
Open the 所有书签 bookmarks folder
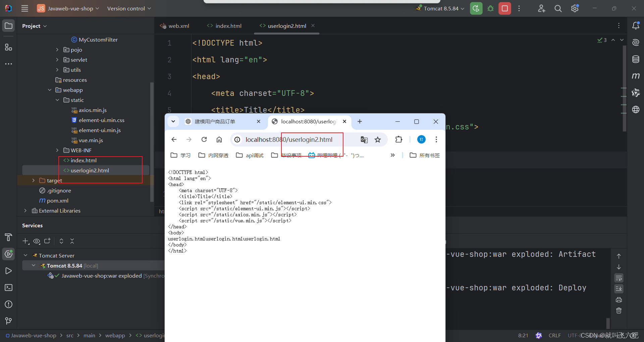[x=425, y=155]
